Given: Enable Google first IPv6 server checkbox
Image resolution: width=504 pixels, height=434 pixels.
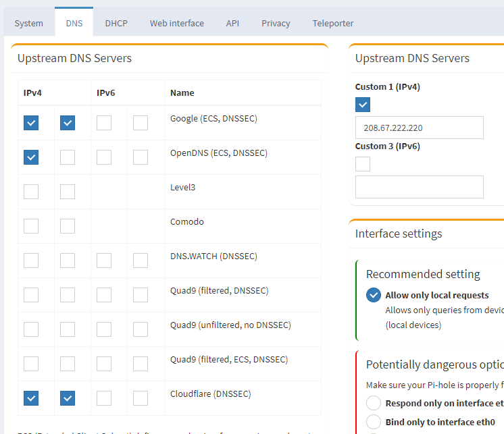Looking at the screenshot, I should pyautogui.click(x=104, y=123).
